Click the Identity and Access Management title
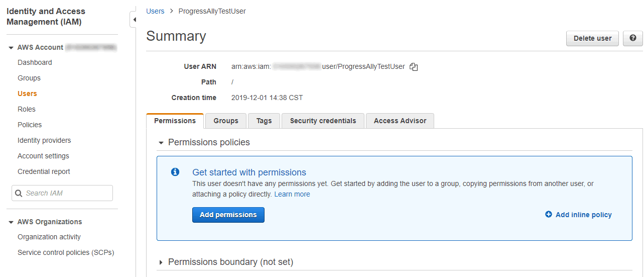Screen dimensions: 644x277 click(46, 17)
